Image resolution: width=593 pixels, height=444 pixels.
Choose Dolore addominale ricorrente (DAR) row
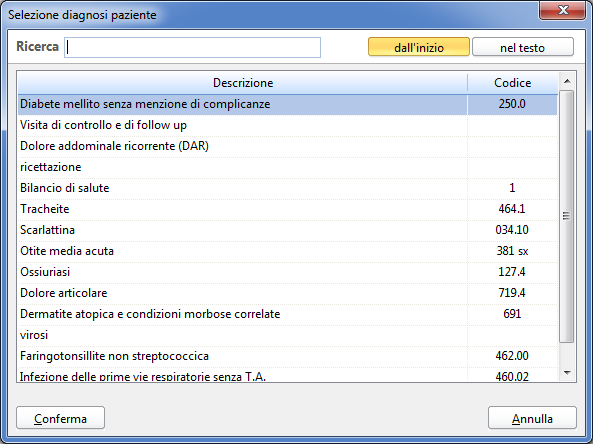[287, 146]
